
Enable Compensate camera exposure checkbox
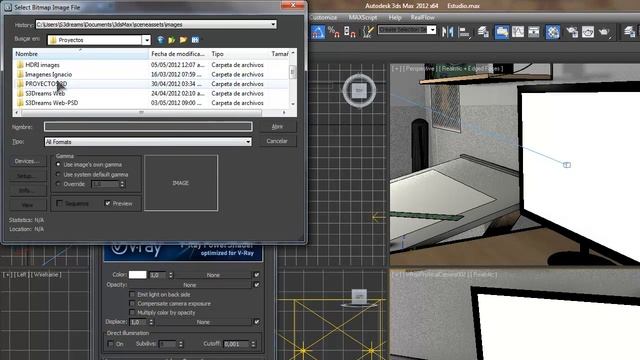(x=132, y=304)
